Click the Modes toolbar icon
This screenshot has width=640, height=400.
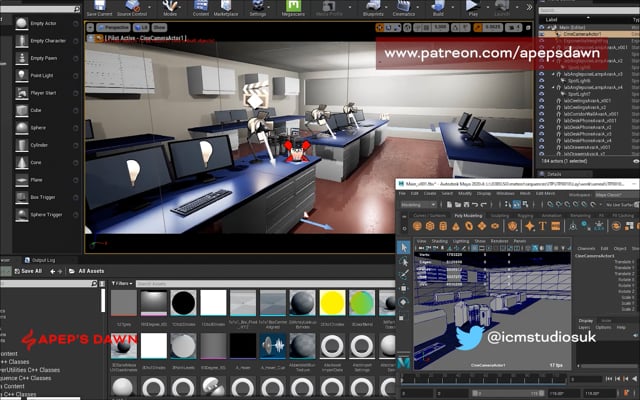(x=170, y=7)
